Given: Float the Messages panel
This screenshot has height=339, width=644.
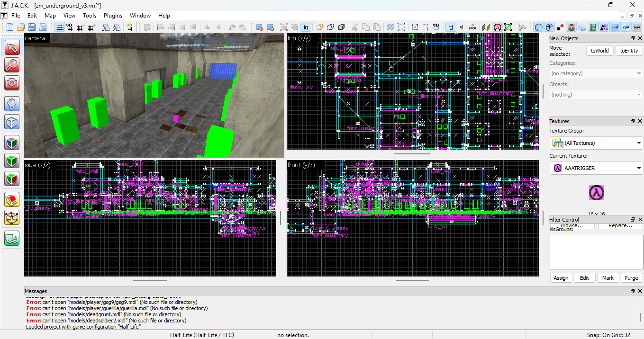Looking at the screenshot, I should (x=633, y=291).
